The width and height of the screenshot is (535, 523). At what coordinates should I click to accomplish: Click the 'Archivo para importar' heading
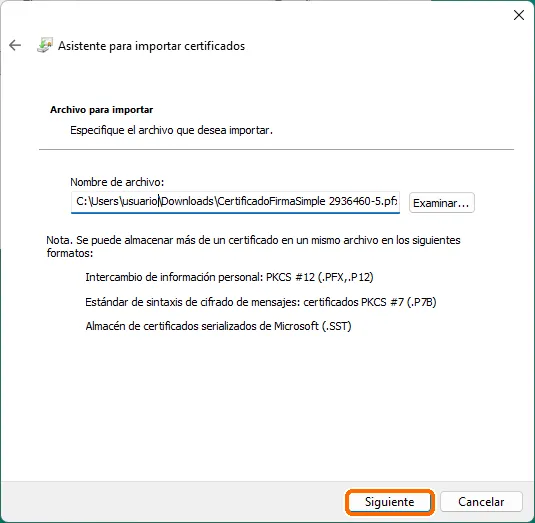[101, 110]
